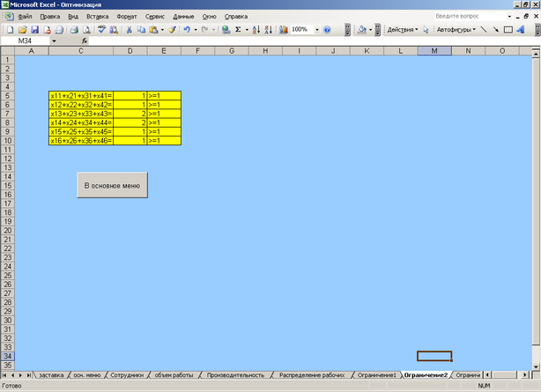Click the Cut scissors icon
The height and width of the screenshot is (392, 541).
coord(130,29)
